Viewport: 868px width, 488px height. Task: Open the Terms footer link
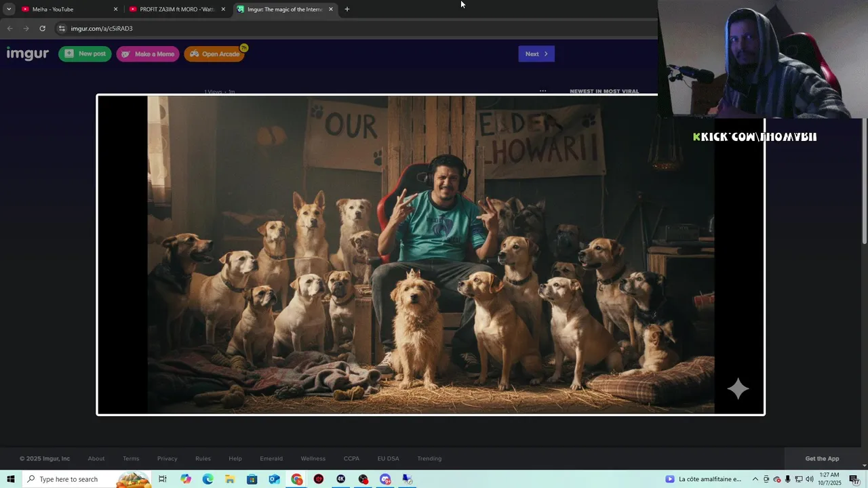click(131, 459)
